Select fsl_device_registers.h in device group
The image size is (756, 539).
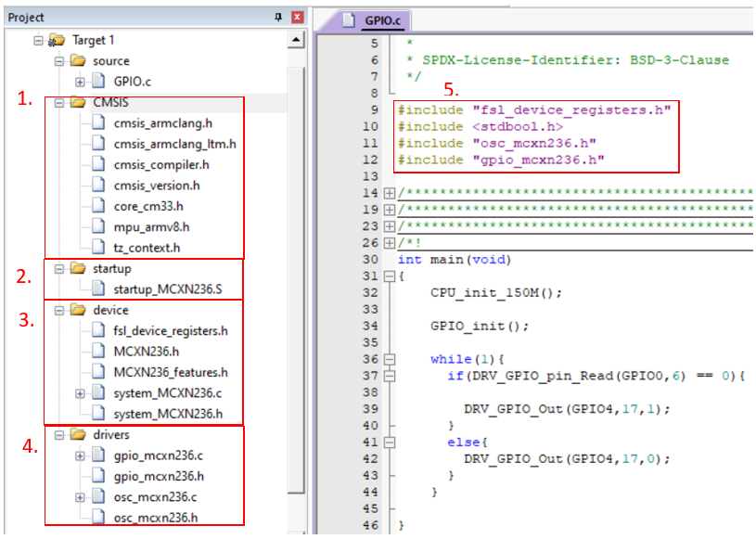pos(170,330)
